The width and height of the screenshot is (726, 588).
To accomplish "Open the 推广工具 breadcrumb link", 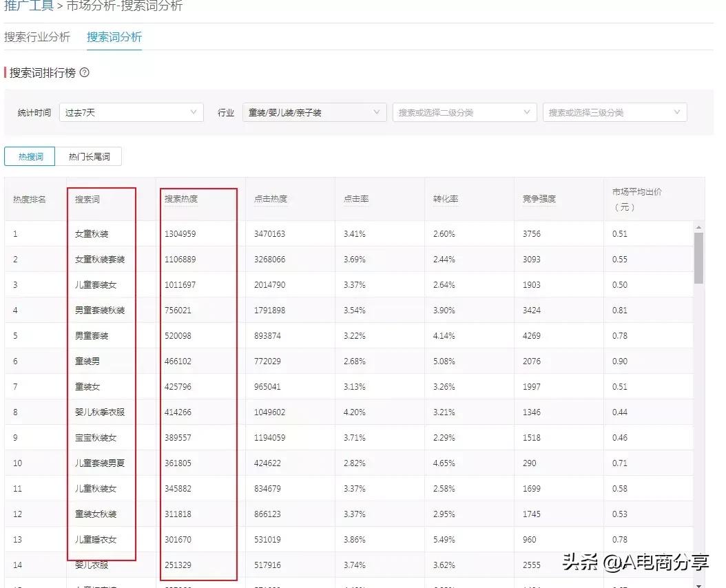I will (29, 6).
